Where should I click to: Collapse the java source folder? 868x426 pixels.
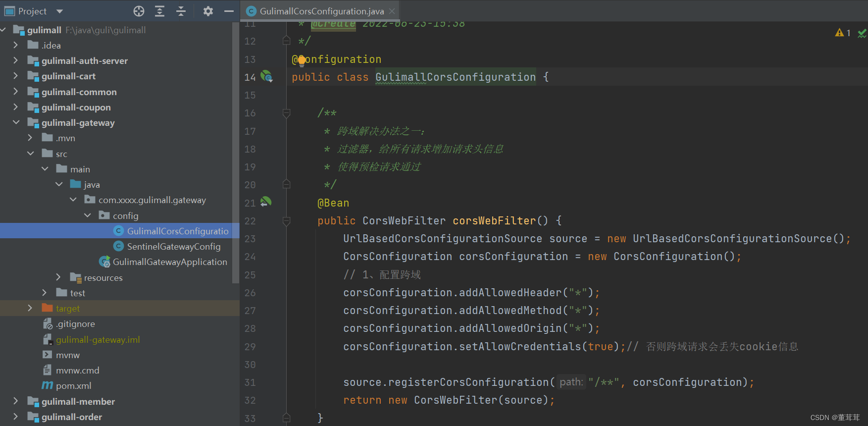(59, 184)
